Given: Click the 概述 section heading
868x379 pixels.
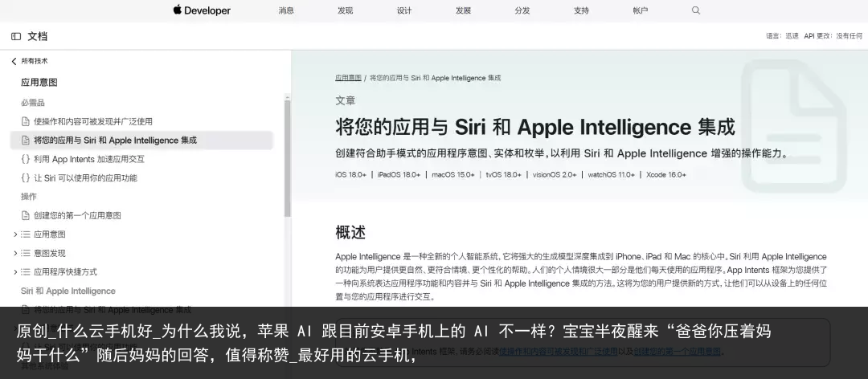Looking at the screenshot, I should click(350, 232).
